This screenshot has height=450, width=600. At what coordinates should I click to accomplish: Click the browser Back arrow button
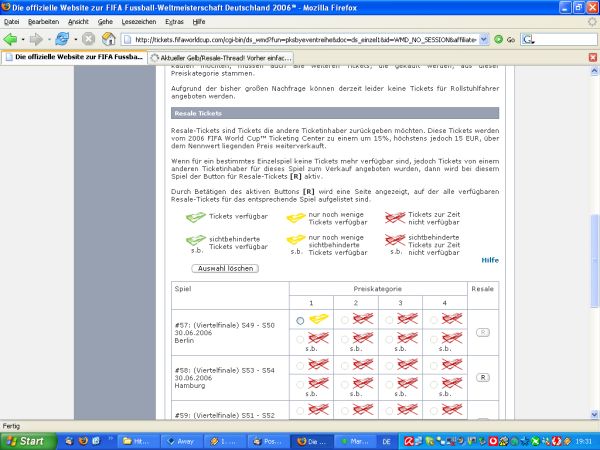(12, 39)
